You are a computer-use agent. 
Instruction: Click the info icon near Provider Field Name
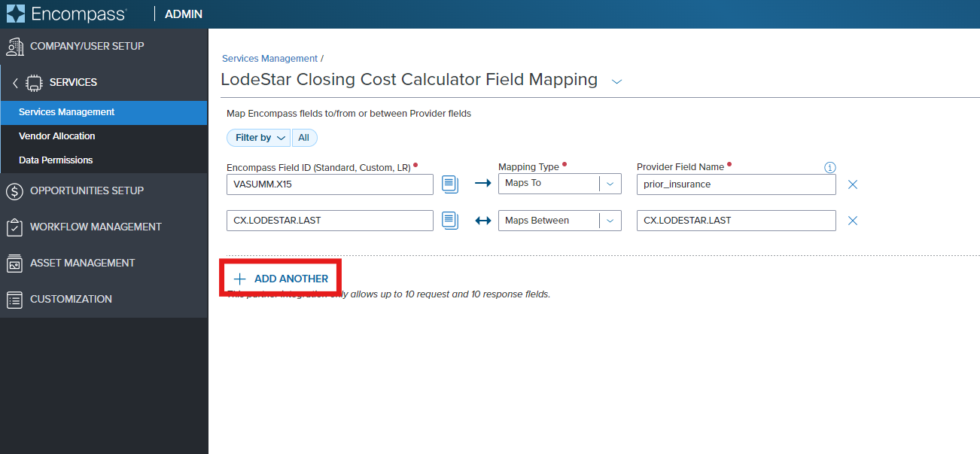coord(829,167)
